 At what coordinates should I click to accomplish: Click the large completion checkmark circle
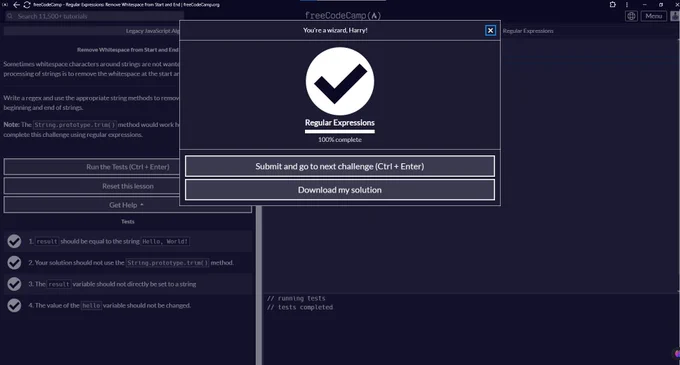click(x=340, y=81)
